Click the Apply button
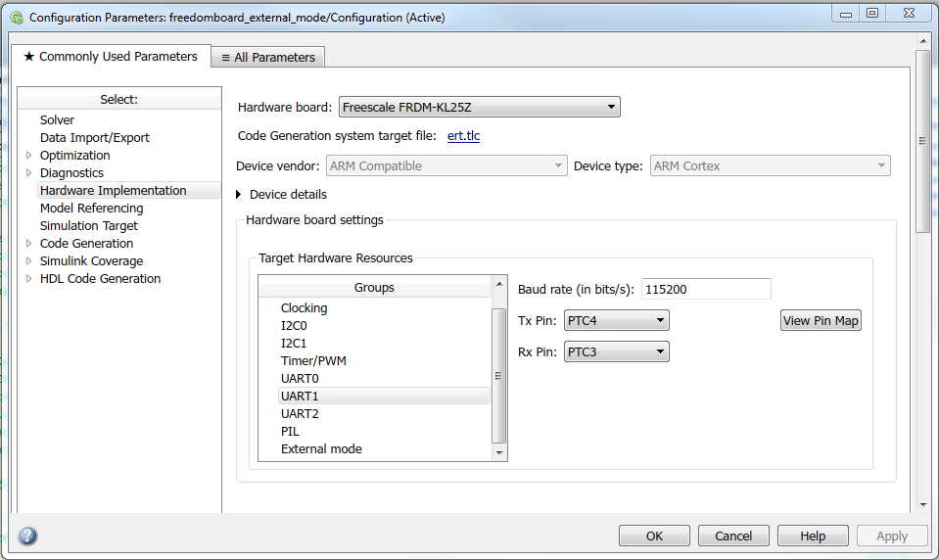This screenshot has width=939, height=560. (x=892, y=536)
